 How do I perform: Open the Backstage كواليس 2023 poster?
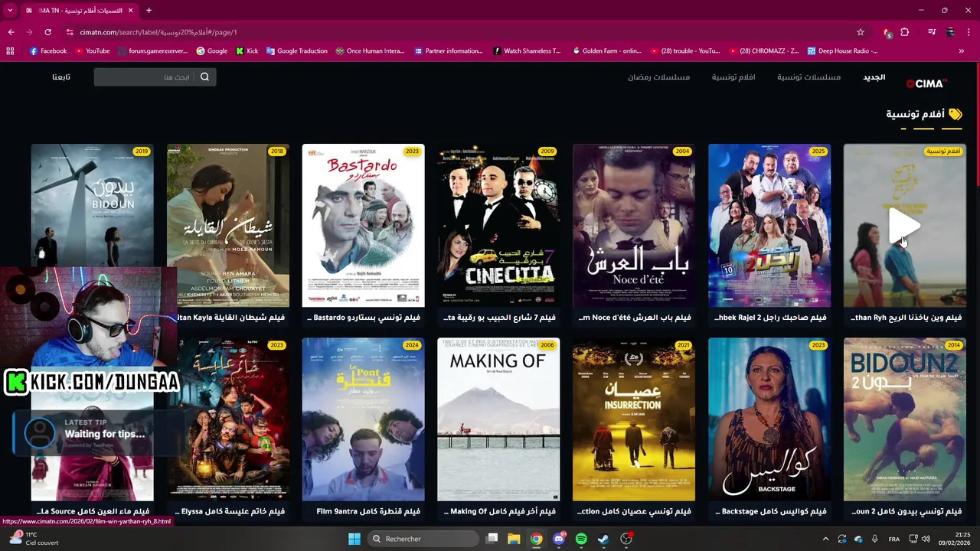click(769, 419)
